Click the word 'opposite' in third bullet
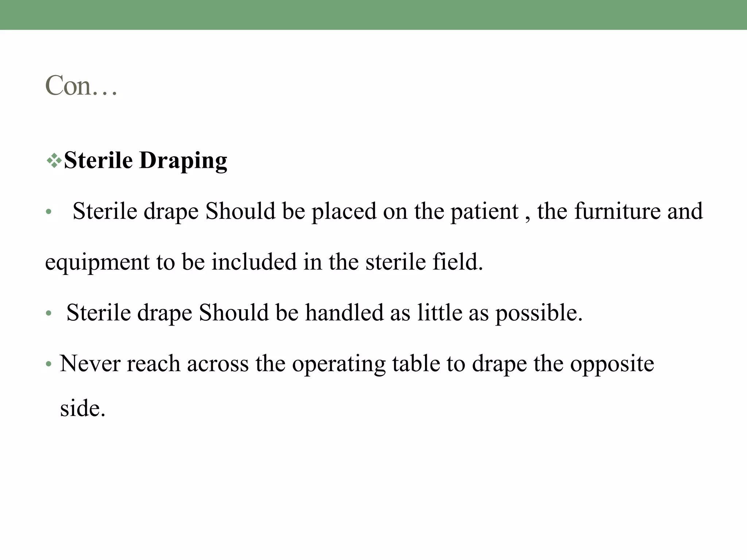 coord(612,364)
